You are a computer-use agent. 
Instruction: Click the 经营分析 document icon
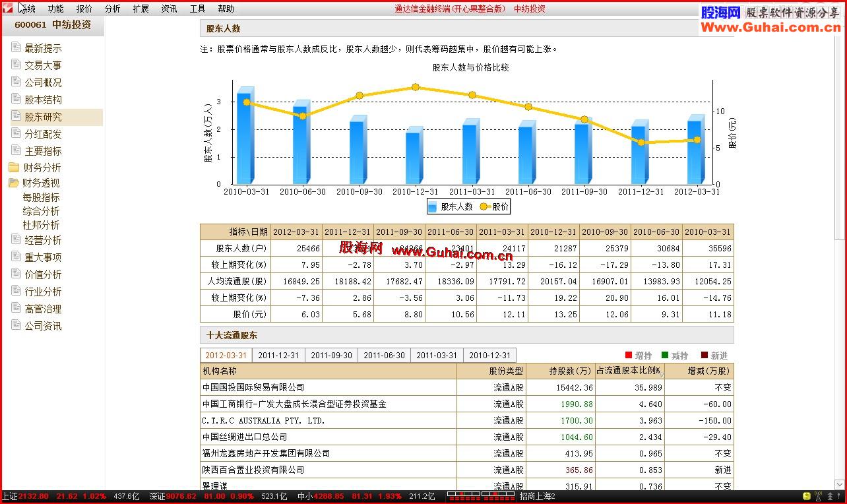pyautogui.click(x=16, y=239)
